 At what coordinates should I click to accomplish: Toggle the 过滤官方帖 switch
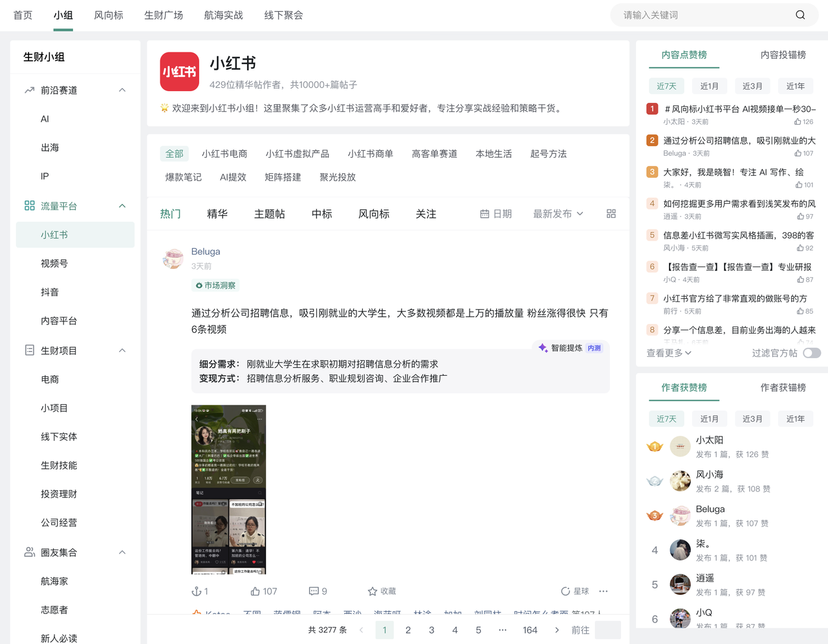click(x=812, y=353)
